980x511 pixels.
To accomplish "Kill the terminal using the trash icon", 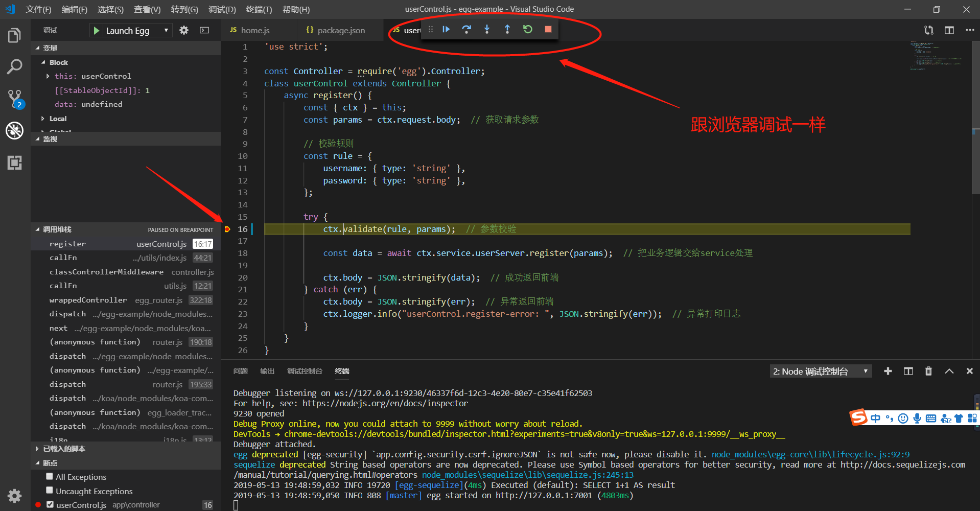I will point(928,371).
